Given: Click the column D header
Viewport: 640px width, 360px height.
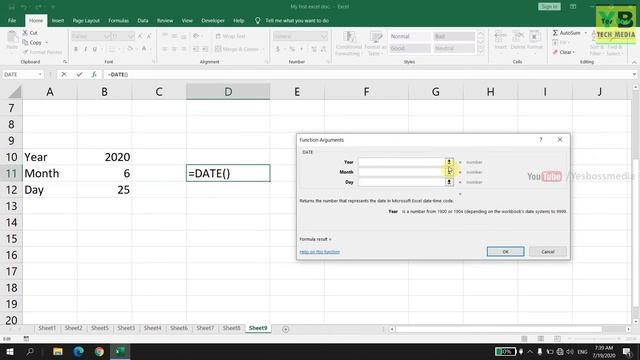Looking at the screenshot, I should pyautogui.click(x=228, y=92).
